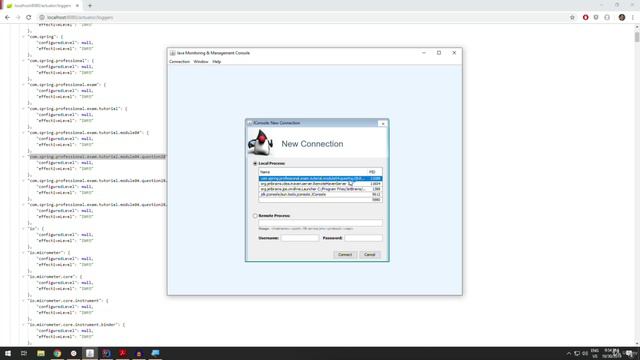Open the Connection menu in JConsole
This screenshot has height=360, width=640.
click(179, 62)
